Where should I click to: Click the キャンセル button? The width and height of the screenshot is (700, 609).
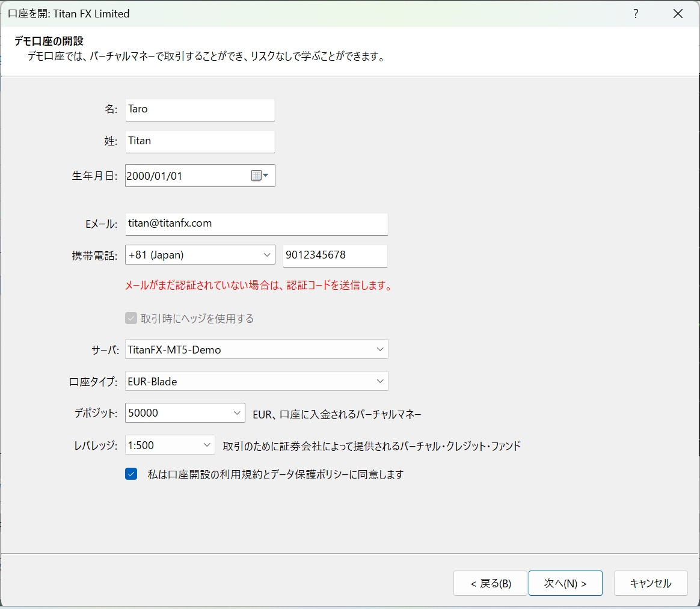pyautogui.click(x=651, y=583)
